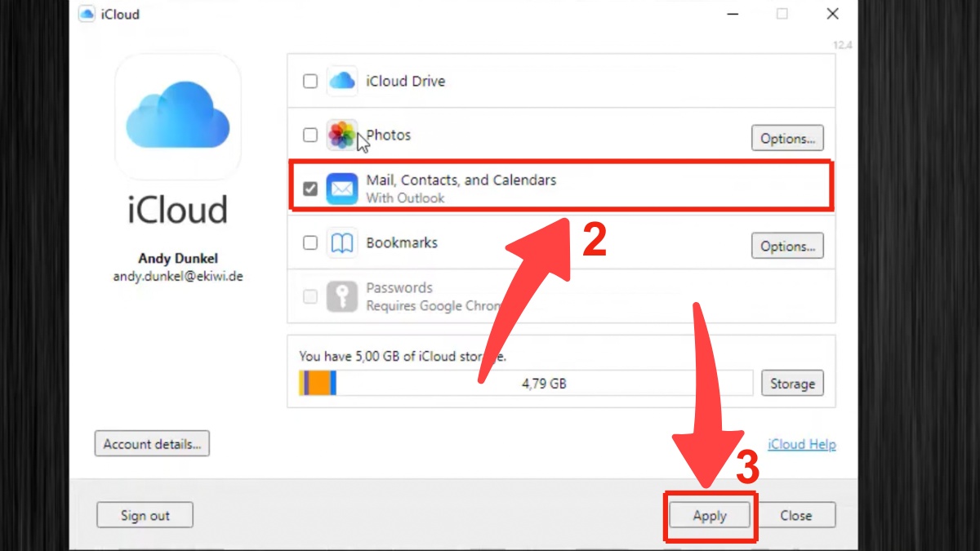Click the Sign out button
The width and height of the screenshot is (980, 551).
click(x=145, y=515)
